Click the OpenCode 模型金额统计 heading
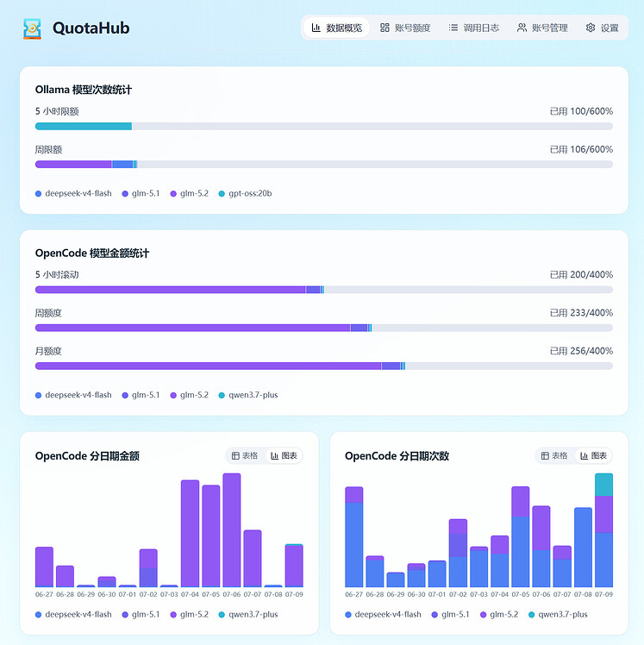The height and width of the screenshot is (645, 644). pos(92,253)
